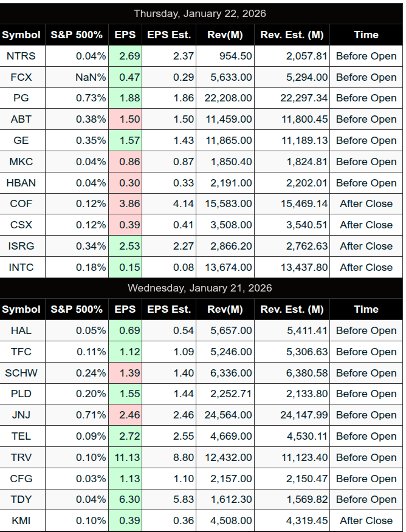
Task: Click the green 11.13 EPS cell for TRV
Action: click(127, 457)
